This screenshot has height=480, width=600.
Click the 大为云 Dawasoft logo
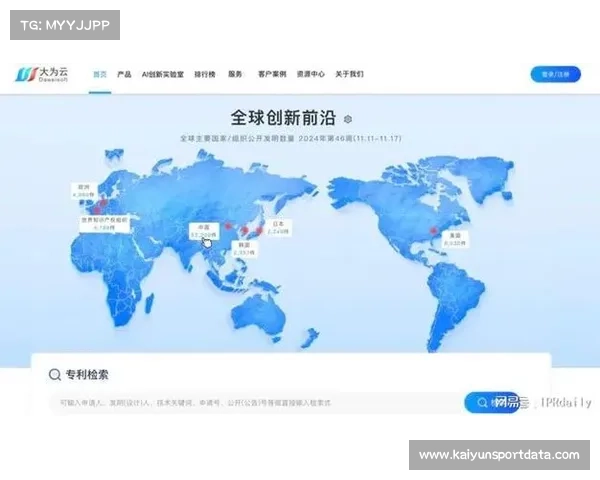click(43, 74)
